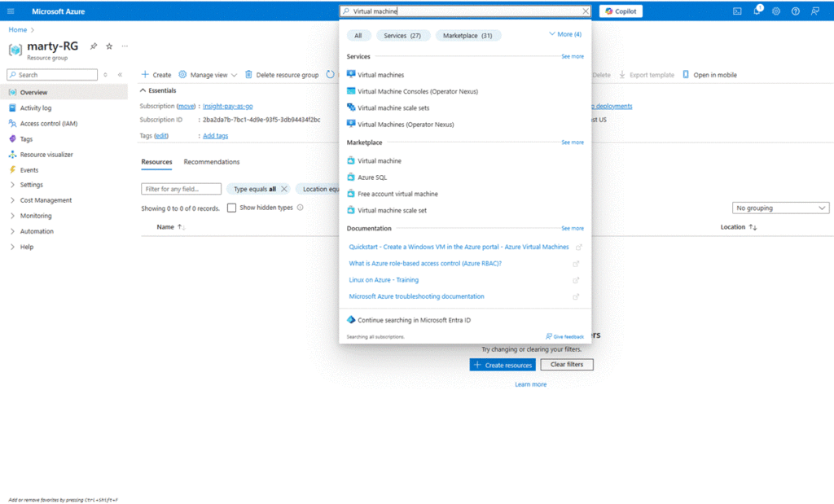Open the Azure portal hamburger menu
Image resolution: width=834 pixels, height=504 pixels.
coord(11,11)
